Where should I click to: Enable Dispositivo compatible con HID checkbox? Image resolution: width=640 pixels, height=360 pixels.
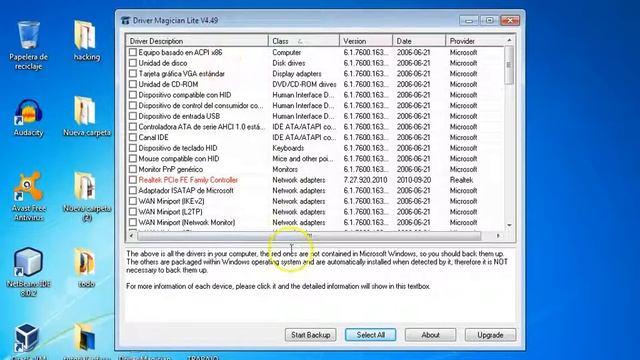133,95
